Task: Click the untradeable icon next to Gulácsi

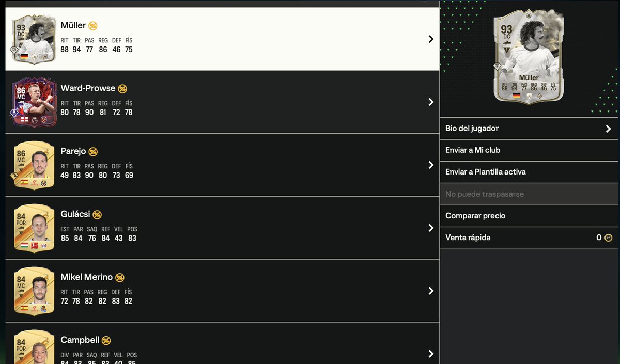Action: pos(97,215)
